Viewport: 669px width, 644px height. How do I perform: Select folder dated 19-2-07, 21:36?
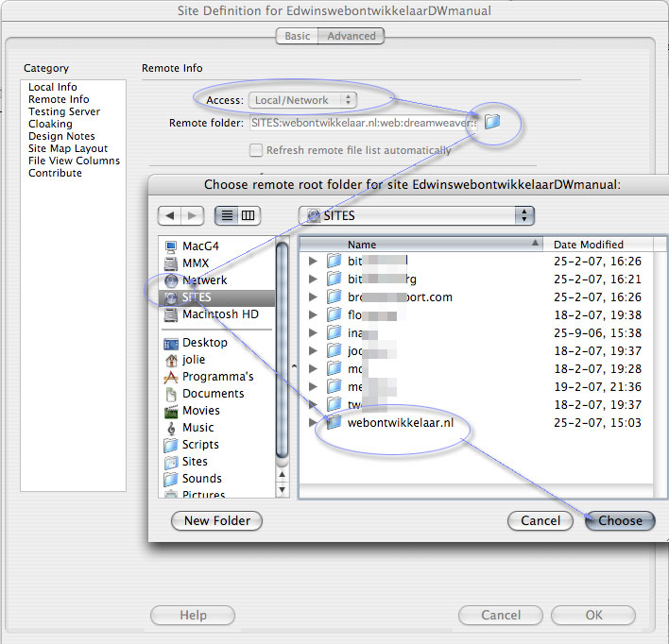tap(361, 386)
